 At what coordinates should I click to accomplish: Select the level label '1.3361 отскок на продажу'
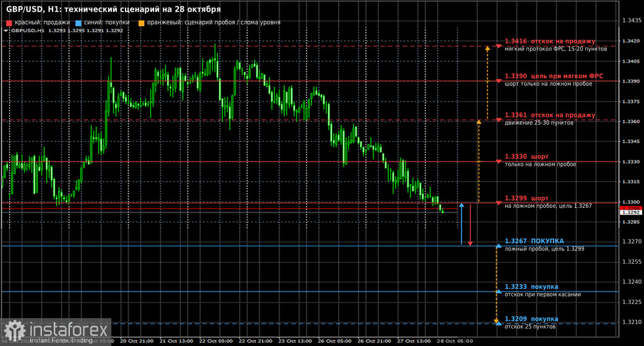(550, 115)
